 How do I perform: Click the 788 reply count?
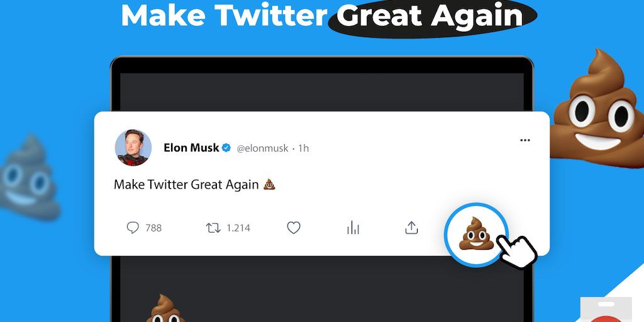coord(153,228)
